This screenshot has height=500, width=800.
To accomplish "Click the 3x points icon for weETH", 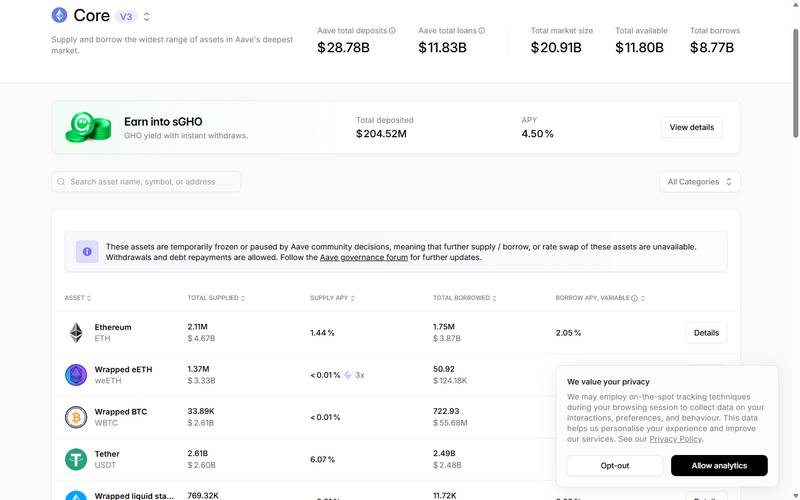I will tap(348, 375).
